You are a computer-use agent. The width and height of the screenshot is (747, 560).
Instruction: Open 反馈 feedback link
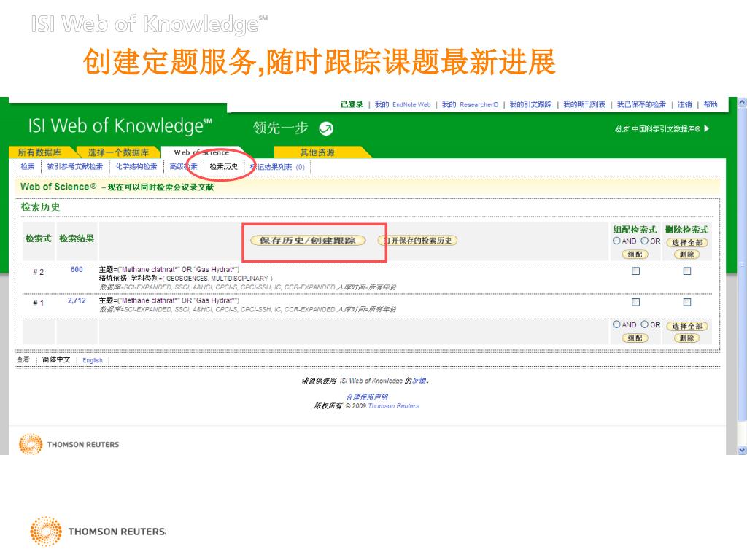pos(419,381)
